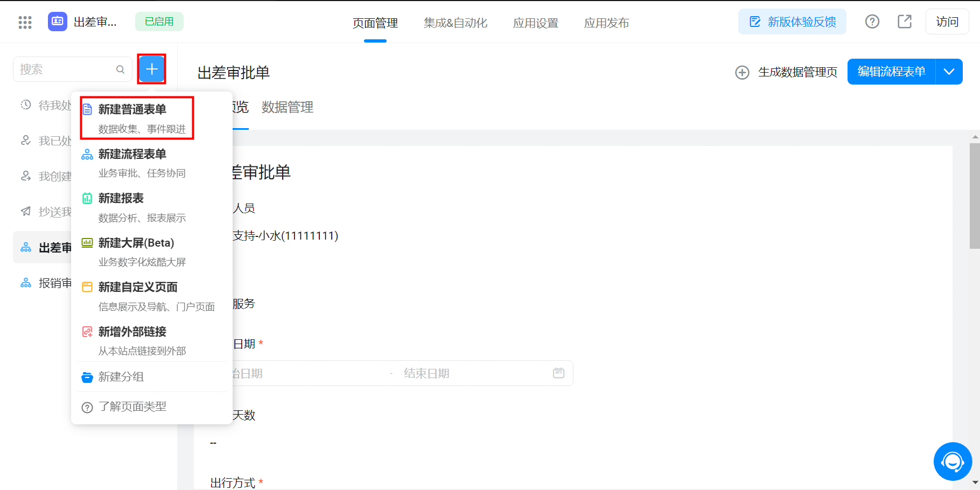Click the 访问 button
This screenshot has height=490, width=980.
tap(947, 22)
